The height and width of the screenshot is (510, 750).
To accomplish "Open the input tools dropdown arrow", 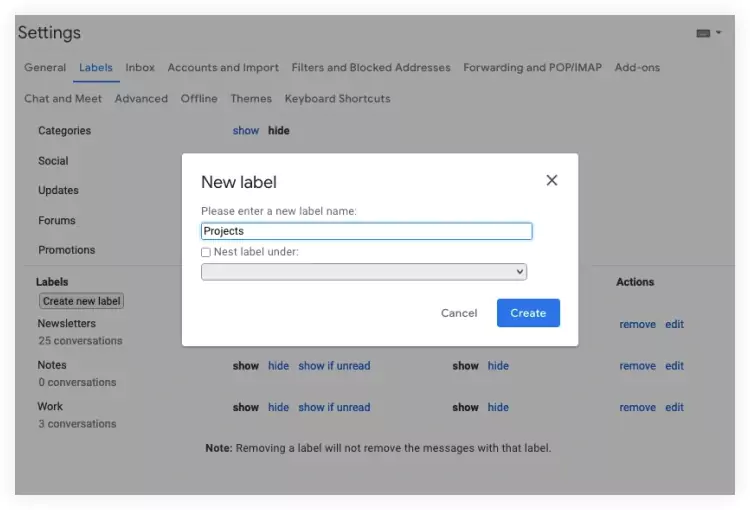I will [x=718, y=33].
